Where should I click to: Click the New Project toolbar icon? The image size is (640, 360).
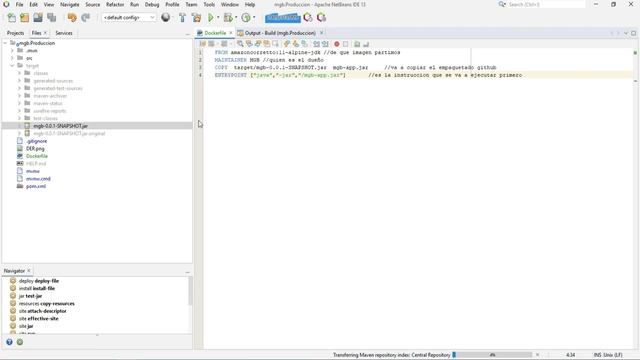pos(24,18)
